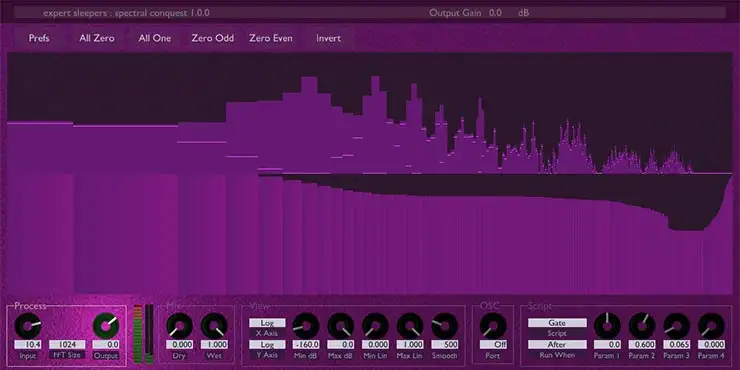This screenshot has width=740, height=370.
Task: Click the Dry mix knob
Action: pyautogui.click(x=179, y=326)
